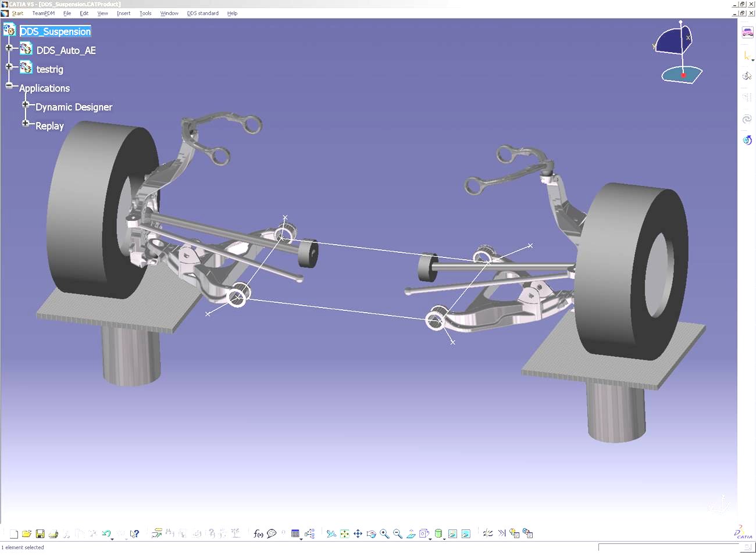Click the left tire in 3D view
This screenshot has width=756, height=555.
103,209
